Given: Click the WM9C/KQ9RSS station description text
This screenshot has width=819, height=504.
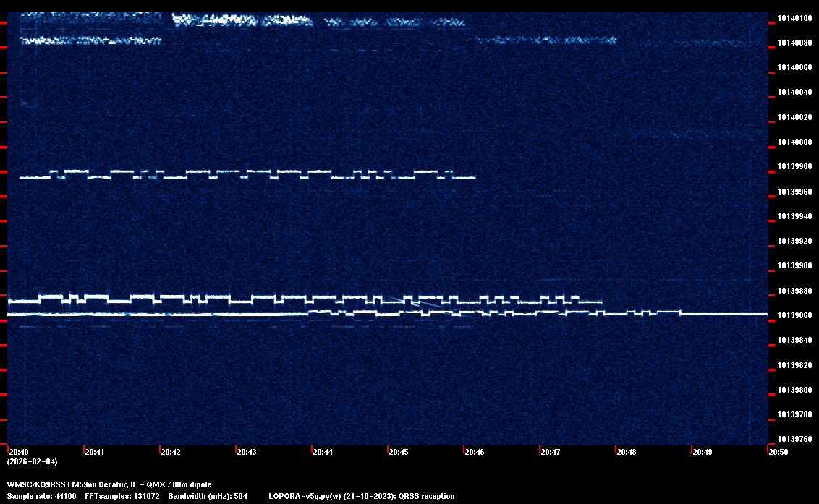Looking at the screenshot, I should pos(109,484).
